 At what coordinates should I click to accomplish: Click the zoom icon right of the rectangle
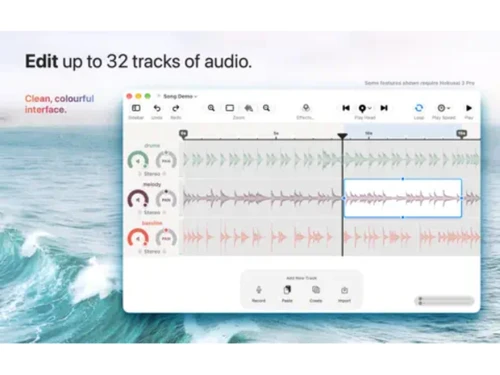249,108
